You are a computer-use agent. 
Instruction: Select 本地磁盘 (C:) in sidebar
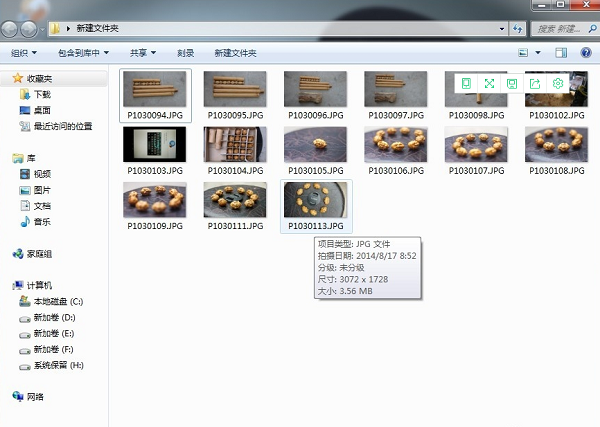pyautogui.click(x=57, y=301)
